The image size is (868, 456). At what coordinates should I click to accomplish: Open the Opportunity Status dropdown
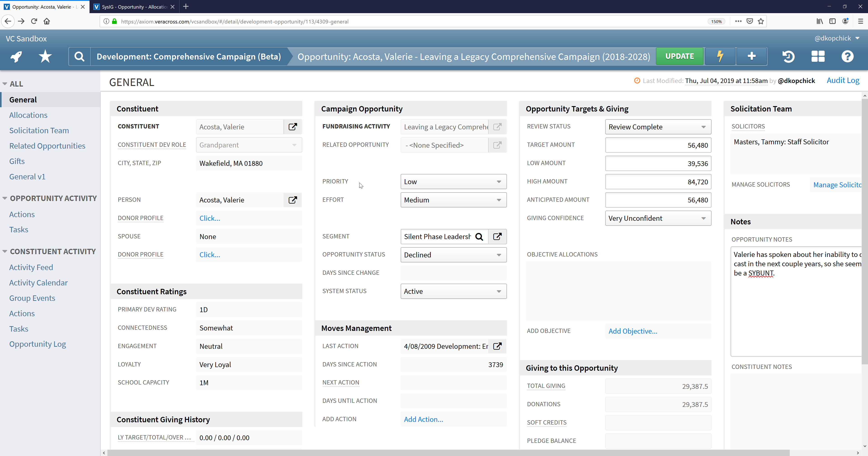pos(453,255)
